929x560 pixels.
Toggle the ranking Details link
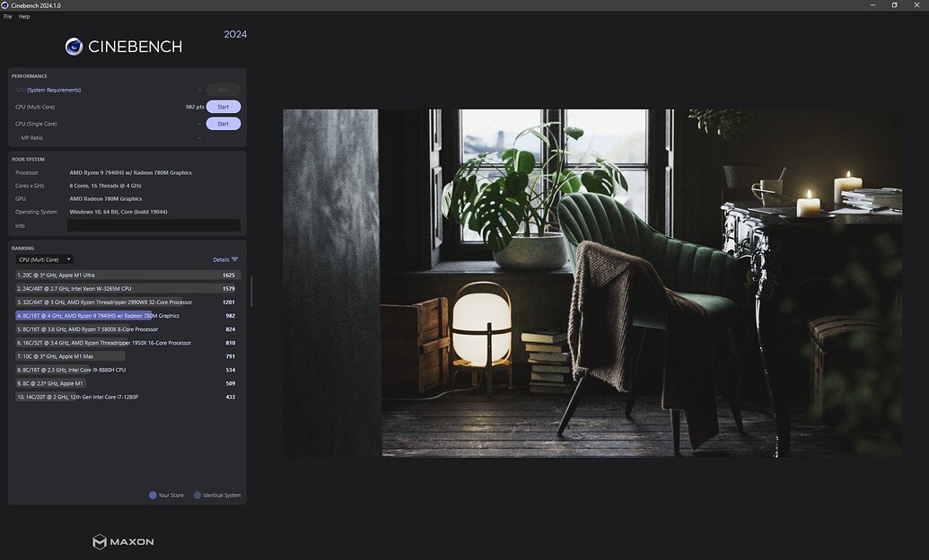(221, 259)
